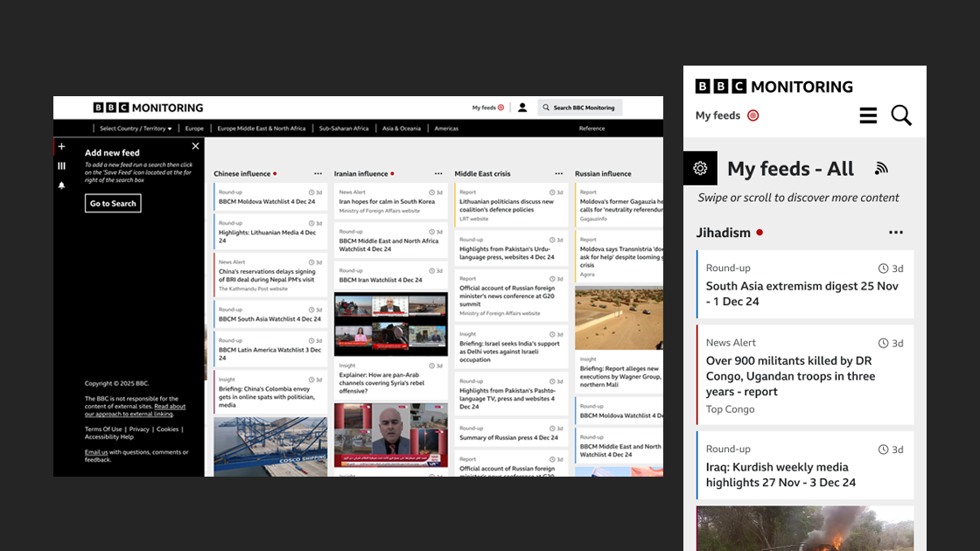Click the Email us link
The width and height of the screenshot is (980, 551).
point(96,451)
